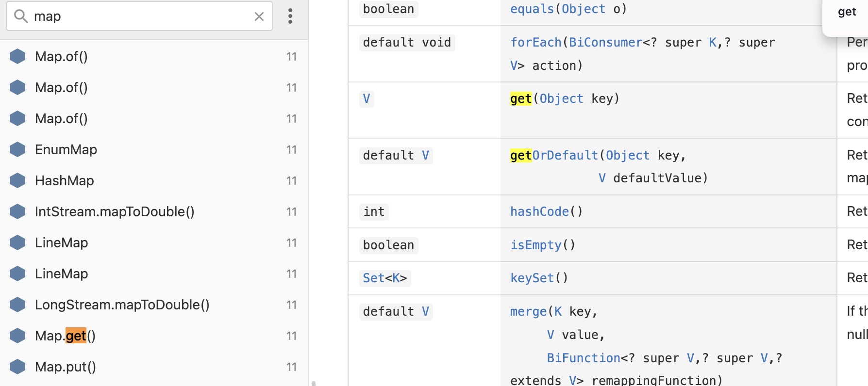Open the merge method link
Viewport: 868px width, 386px height.
click(x=528, y=311)
